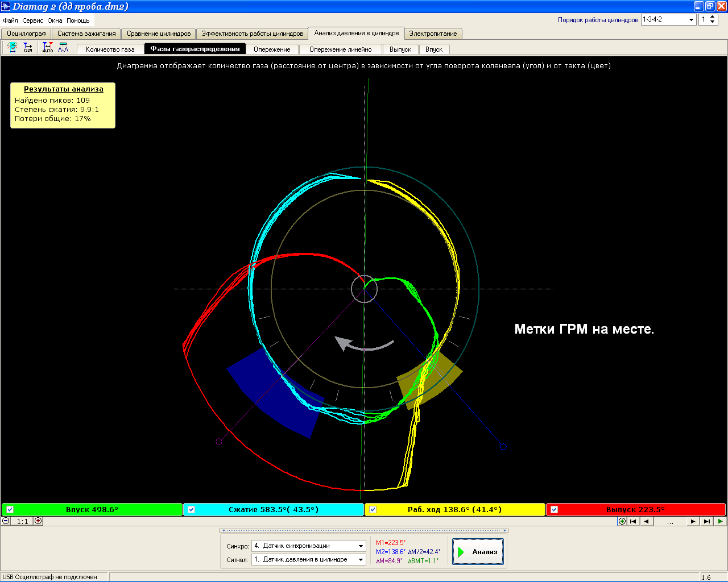Step back one frame with left arrow
Viewport: 728px width, 582px height.
click(x=647, y=521)
